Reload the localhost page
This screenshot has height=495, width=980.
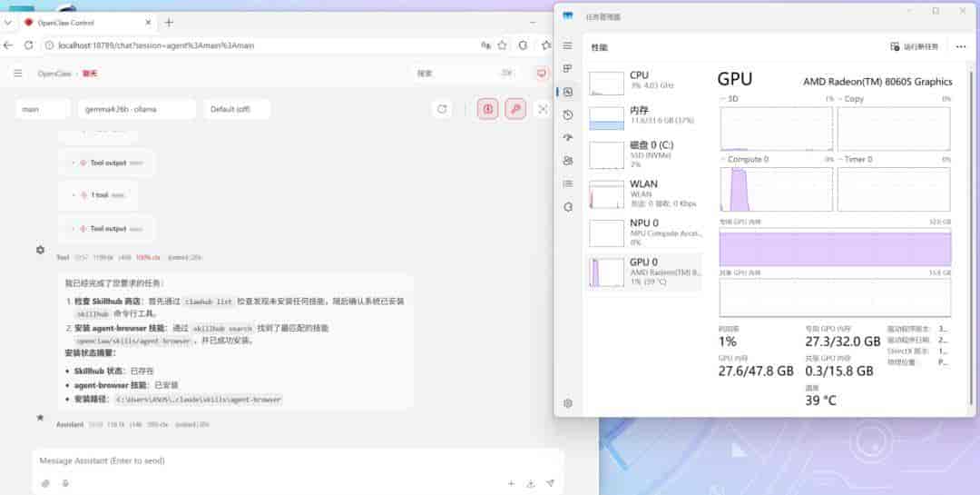29,45
